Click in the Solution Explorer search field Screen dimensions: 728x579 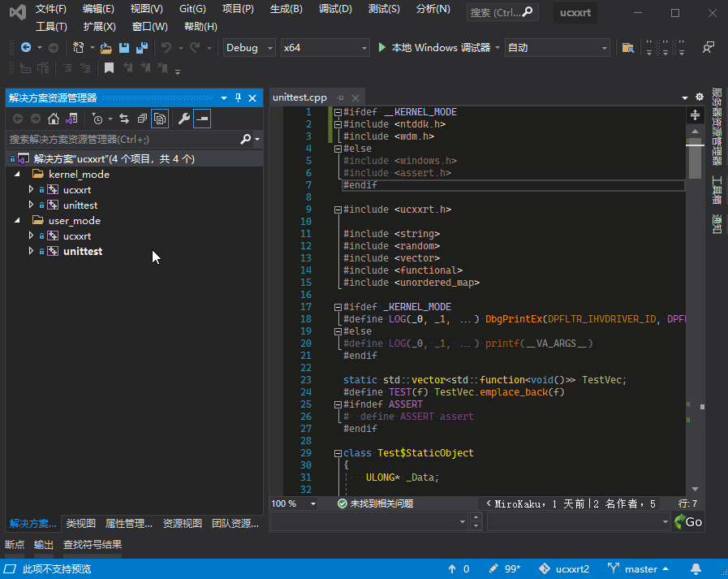tap(123, 139)
